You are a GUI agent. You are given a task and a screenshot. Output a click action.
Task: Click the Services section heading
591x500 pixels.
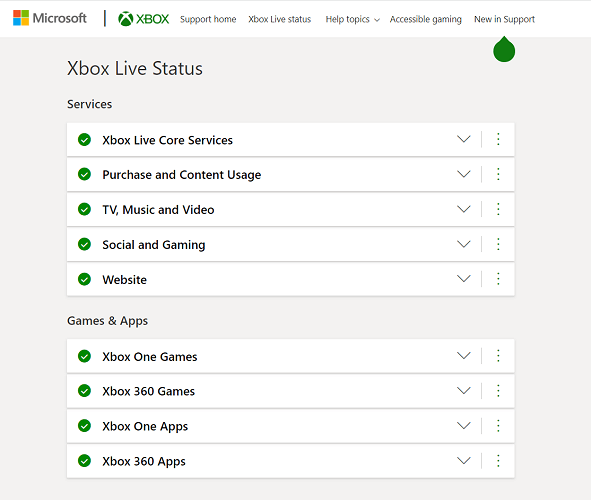point(90,104)
